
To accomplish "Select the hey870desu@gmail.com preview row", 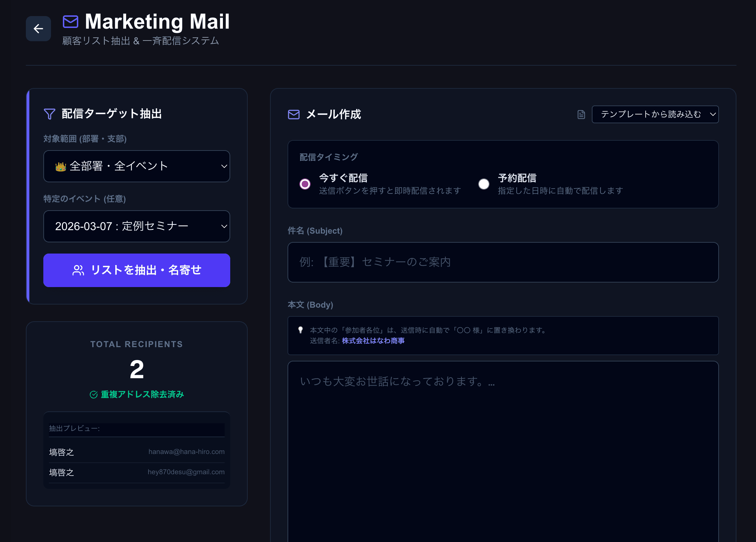I will [137, 473].
